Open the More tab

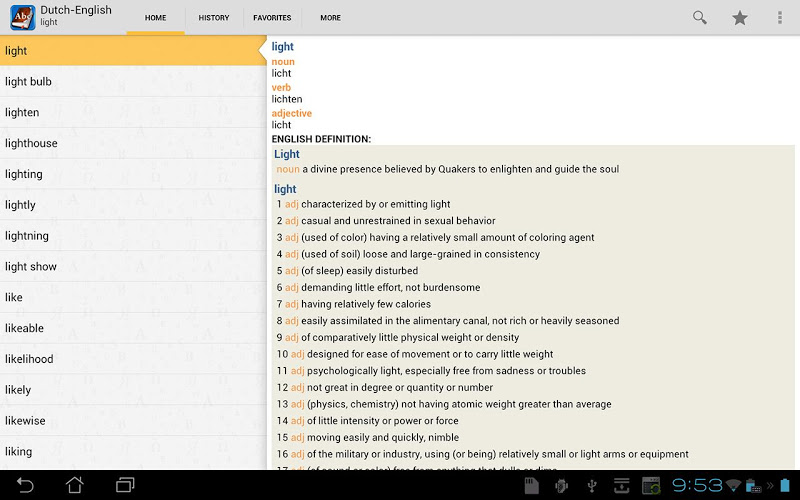tap(330, 18)
